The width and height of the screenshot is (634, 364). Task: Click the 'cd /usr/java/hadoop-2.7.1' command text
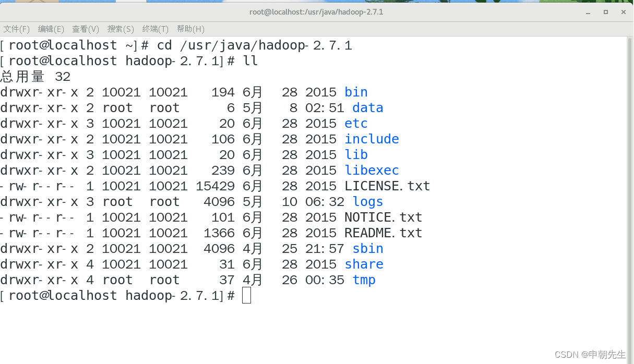[x=254, y=45]
